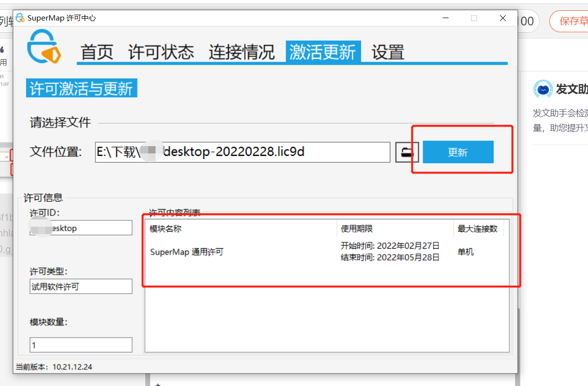This screenshot has height=386, width=588.
Task: Click the file location path input field
Action: pos(242,152)
